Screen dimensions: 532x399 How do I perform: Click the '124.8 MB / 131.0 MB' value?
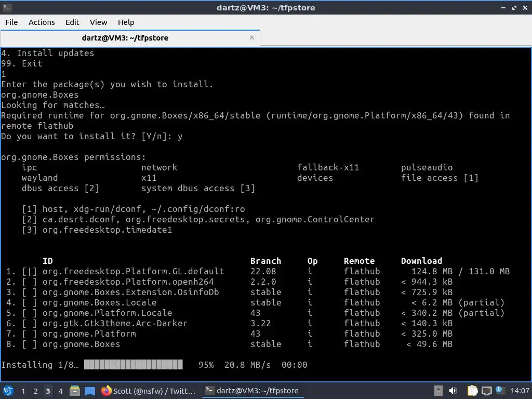pos(460,271)
